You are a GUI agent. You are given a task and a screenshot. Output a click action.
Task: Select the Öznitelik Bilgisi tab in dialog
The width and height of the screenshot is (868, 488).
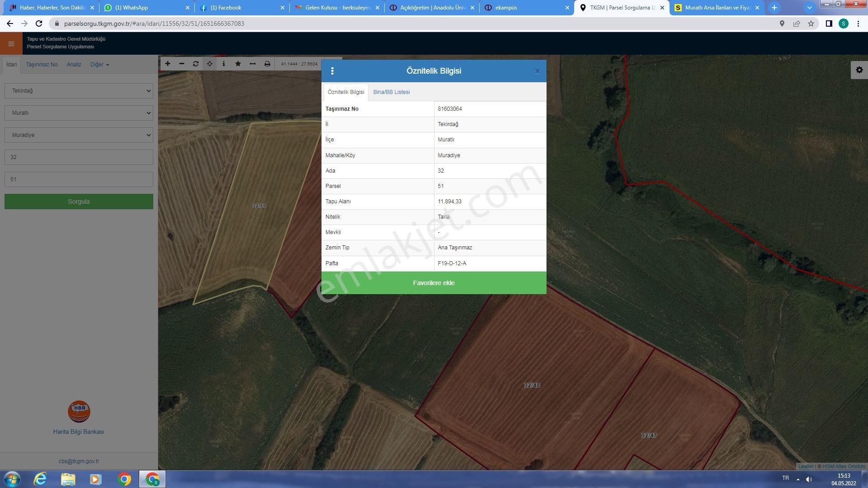pos(346,92)
